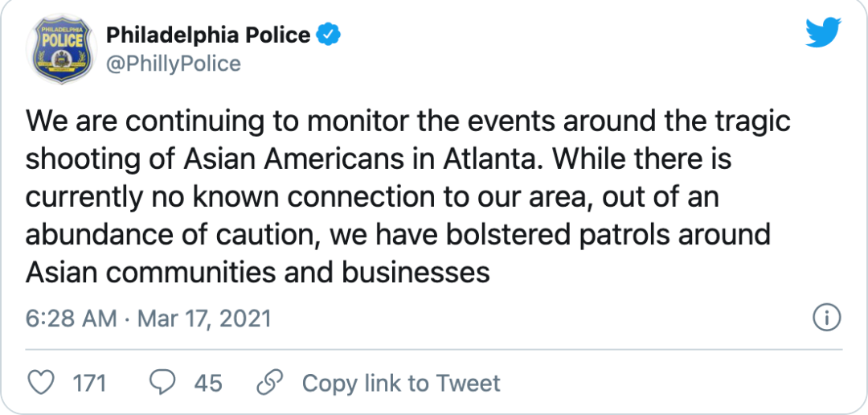
Task: Select Copy link to Tweet
Action: coord(401,383)
